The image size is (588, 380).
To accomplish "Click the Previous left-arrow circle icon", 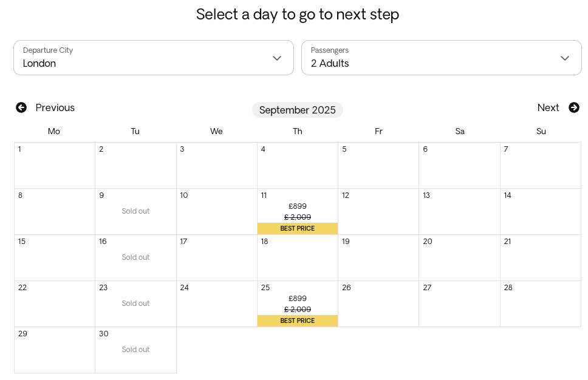I will coord(21,107).
